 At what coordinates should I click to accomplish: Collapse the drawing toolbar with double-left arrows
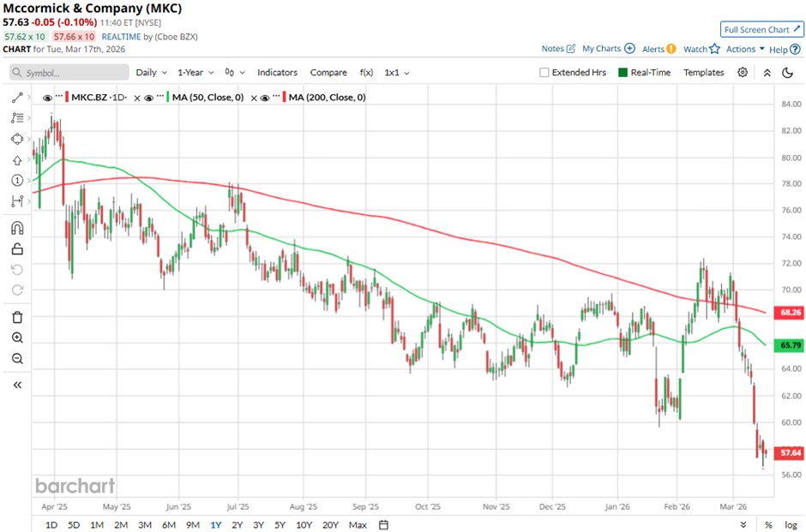point(17,385)
